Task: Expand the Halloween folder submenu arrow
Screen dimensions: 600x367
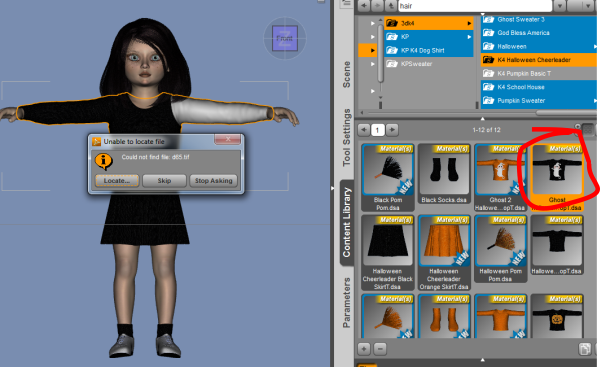Action: point(595,47)
